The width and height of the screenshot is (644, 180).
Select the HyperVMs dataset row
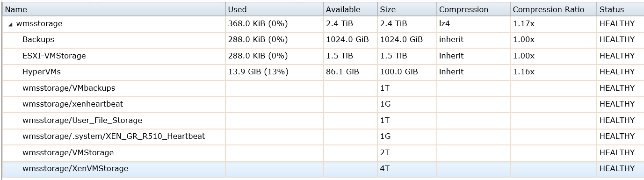323,72
